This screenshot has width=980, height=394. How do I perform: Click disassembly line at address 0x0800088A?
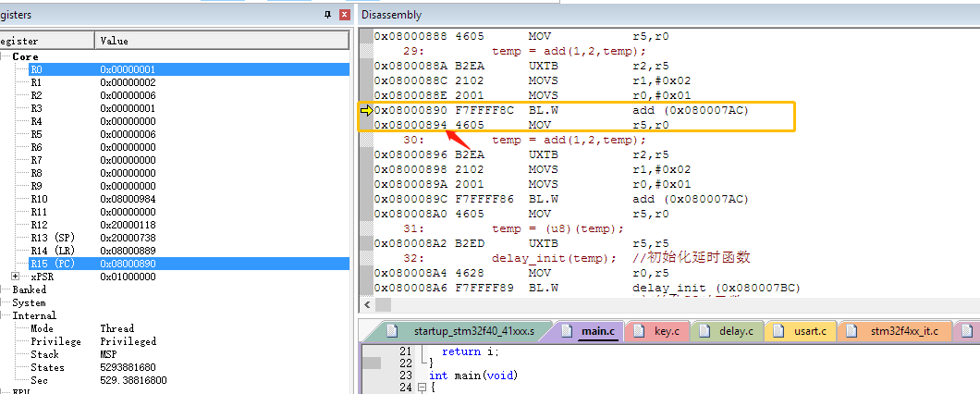(521, 66)
